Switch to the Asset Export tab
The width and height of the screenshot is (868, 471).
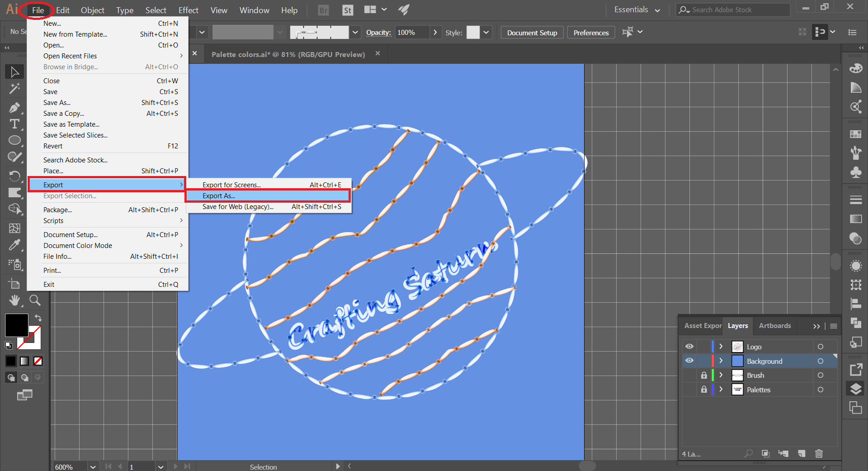tap(703, 325)
